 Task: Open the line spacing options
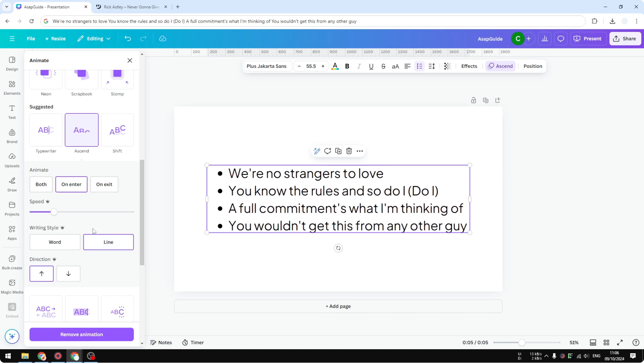pyautogui.click(x=432, y=66)
